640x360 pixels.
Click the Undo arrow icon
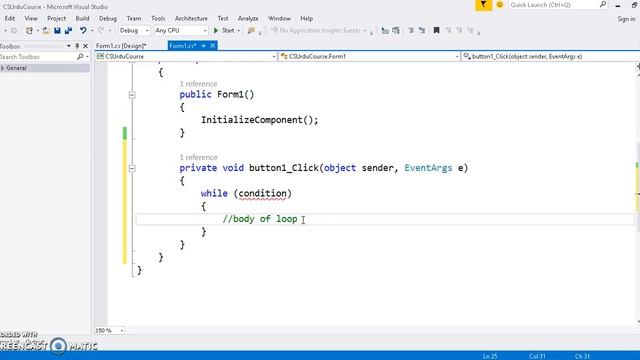tap(83, 31)
